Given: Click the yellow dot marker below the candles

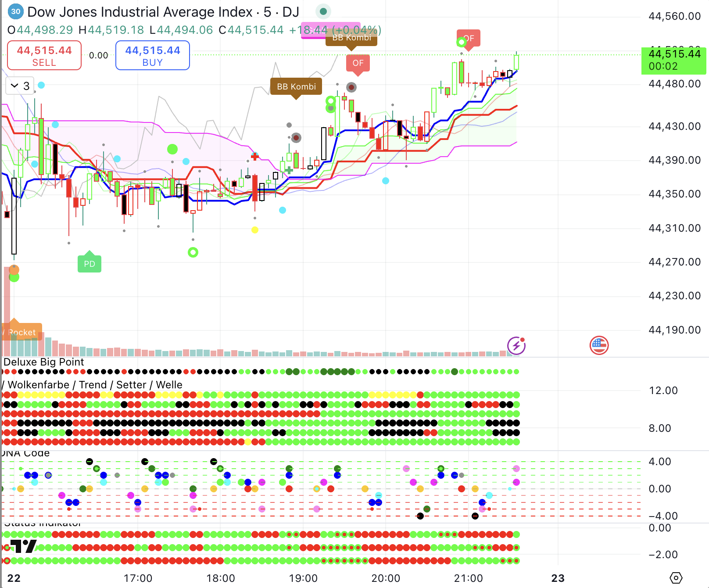Looking at the screenshot, I should (255, 229).
